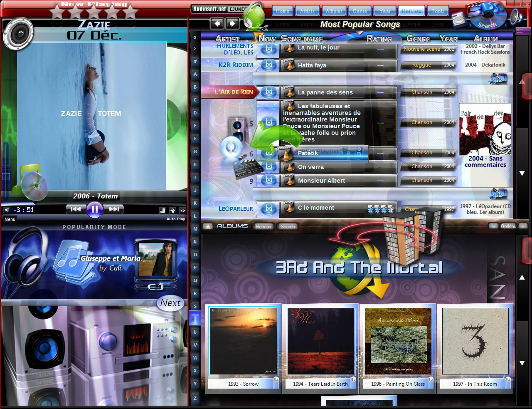
Task: Click VLC cone icon beside La panne des sens
Action: pos(289,92)
